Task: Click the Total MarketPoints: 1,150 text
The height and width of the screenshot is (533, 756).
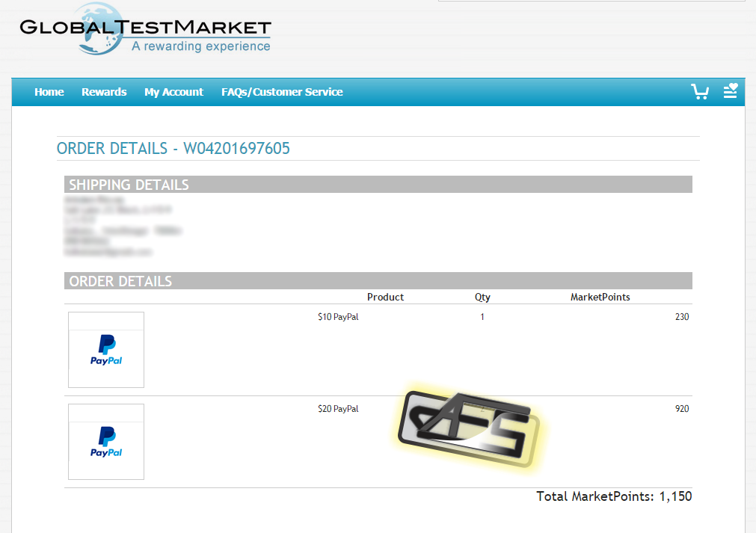Action: coord(614,496)
